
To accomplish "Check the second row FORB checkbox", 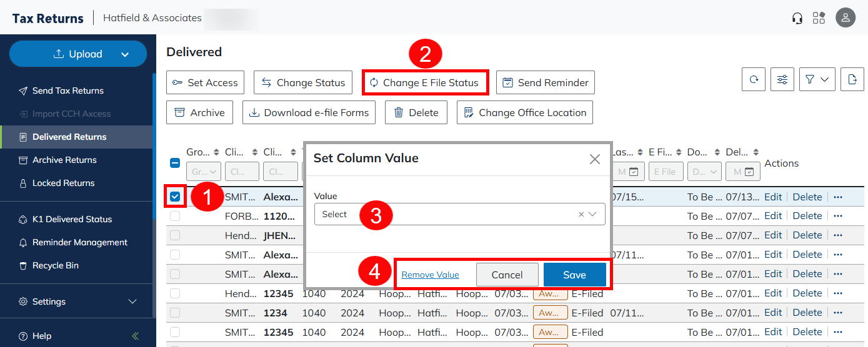I will (x=175, y=216).
